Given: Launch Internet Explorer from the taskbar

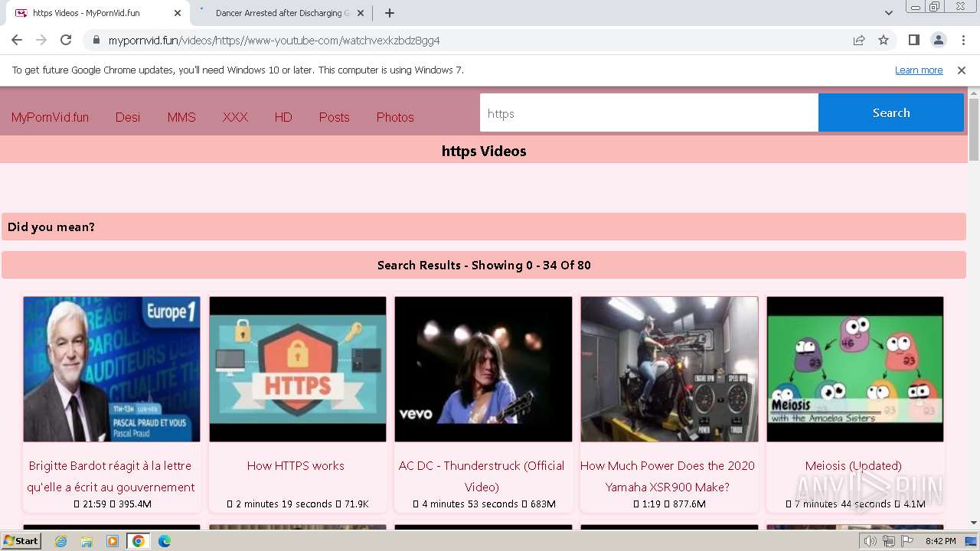Looking at the screenshot, I should 60,541.
